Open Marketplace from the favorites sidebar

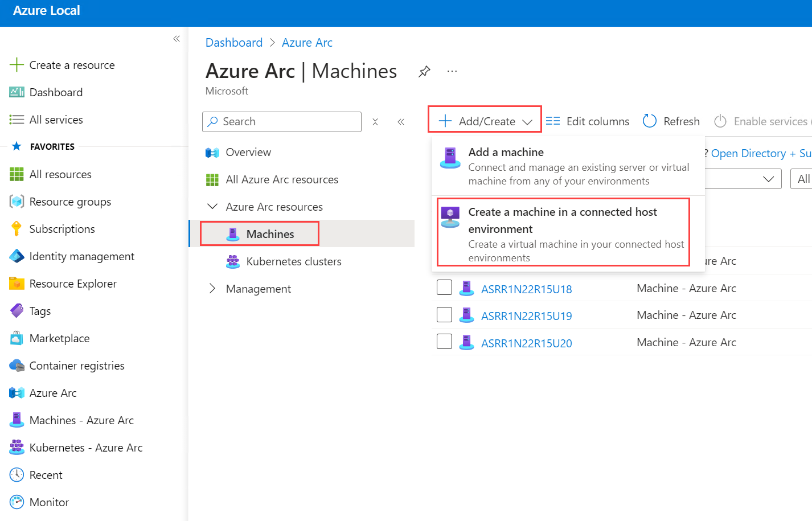[x=59, y=338]
